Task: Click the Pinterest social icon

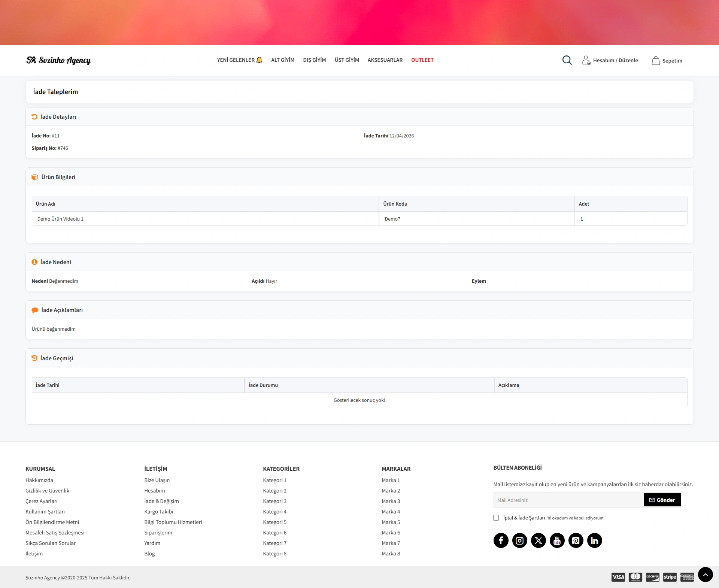Action: pyautogui.click(x=576, y=540)
